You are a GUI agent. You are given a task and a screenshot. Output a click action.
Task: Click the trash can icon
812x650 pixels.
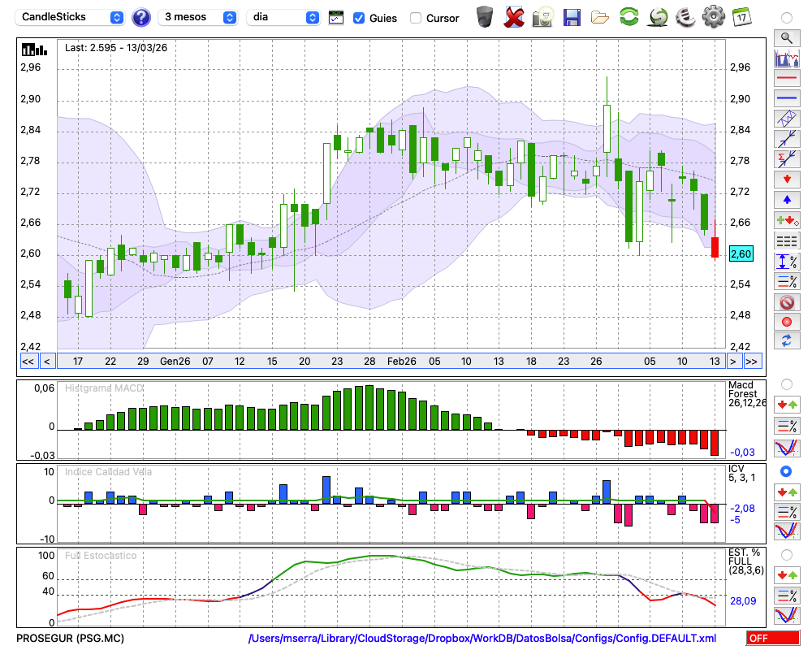[485, 16]
